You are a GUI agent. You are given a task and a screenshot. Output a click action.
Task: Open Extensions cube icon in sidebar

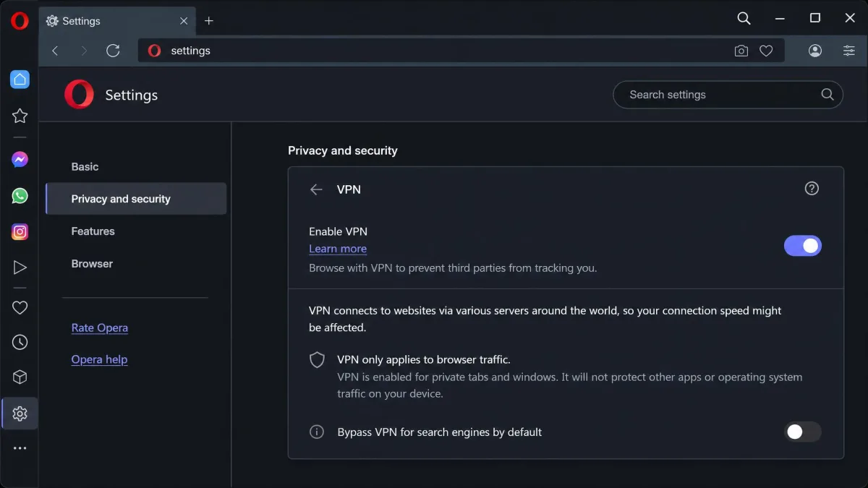[20, 377]
